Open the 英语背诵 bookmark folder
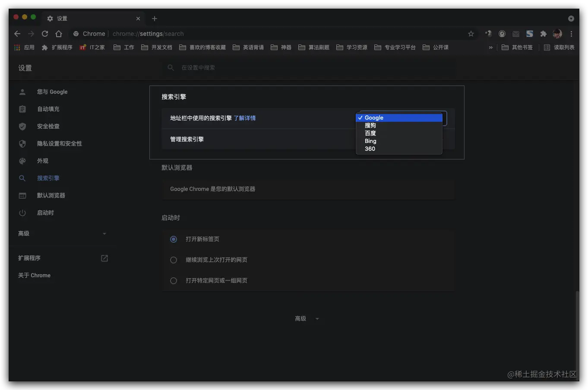 (x=248, y=48)
